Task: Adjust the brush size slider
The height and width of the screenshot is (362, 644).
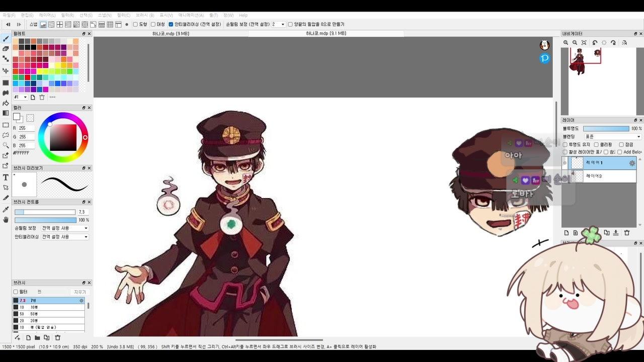Action: [45, 212]
